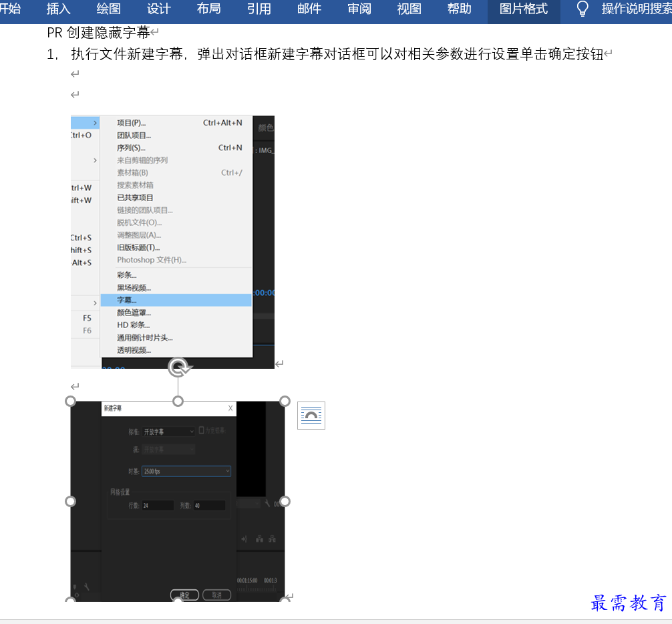Image resolution: width=672 pixels, height=624 pixels.
Task: Open the 视图 ribbon tab
Action: [x=409, y=9]
